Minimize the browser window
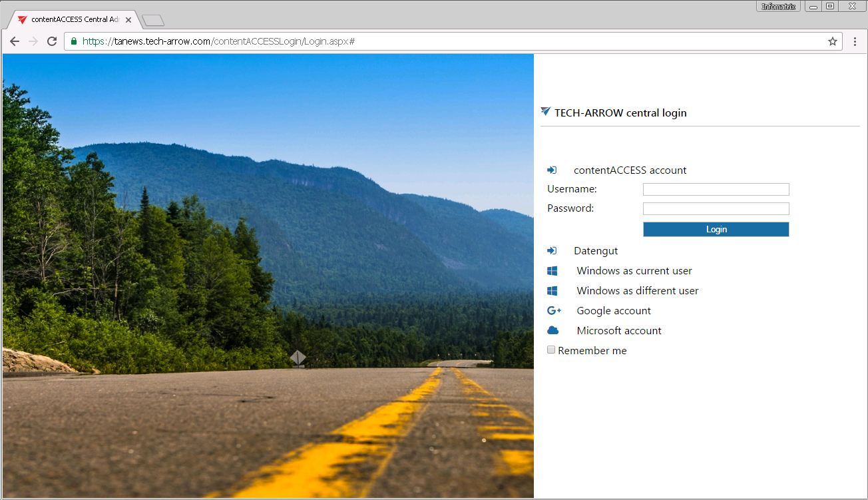Screen dimensions: 868x500 pos(813,7)
